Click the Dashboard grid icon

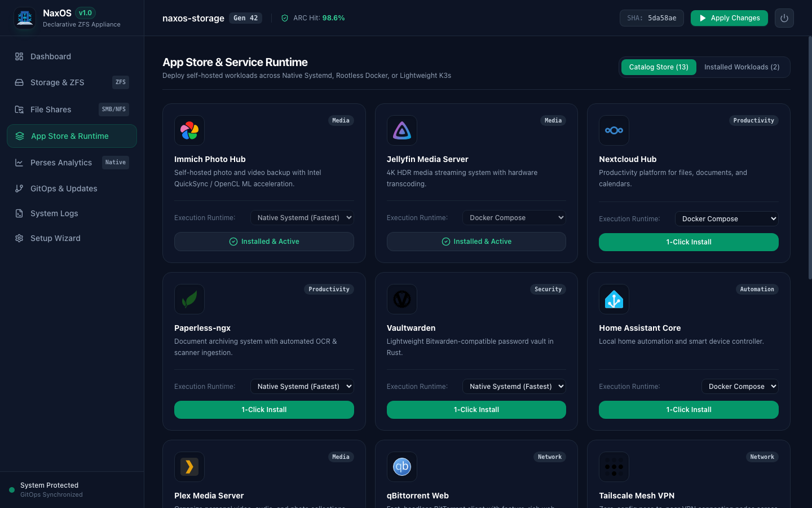19,56
